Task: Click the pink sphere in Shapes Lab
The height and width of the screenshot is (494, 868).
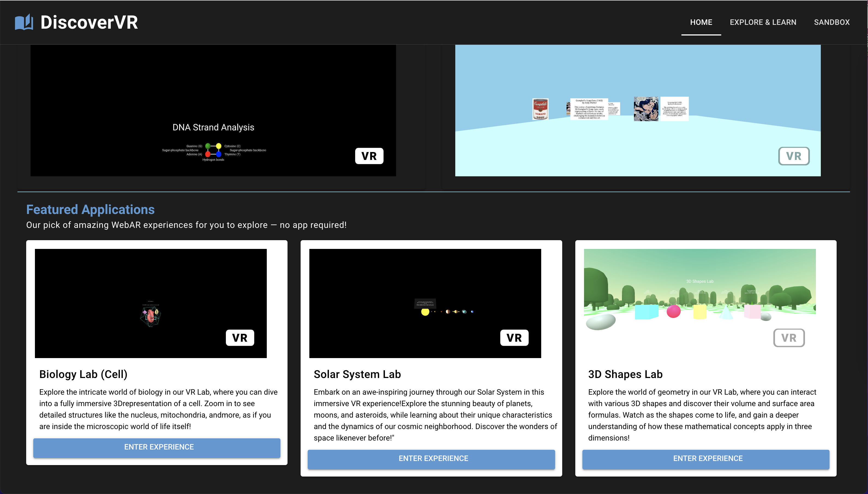Action: 674,311
